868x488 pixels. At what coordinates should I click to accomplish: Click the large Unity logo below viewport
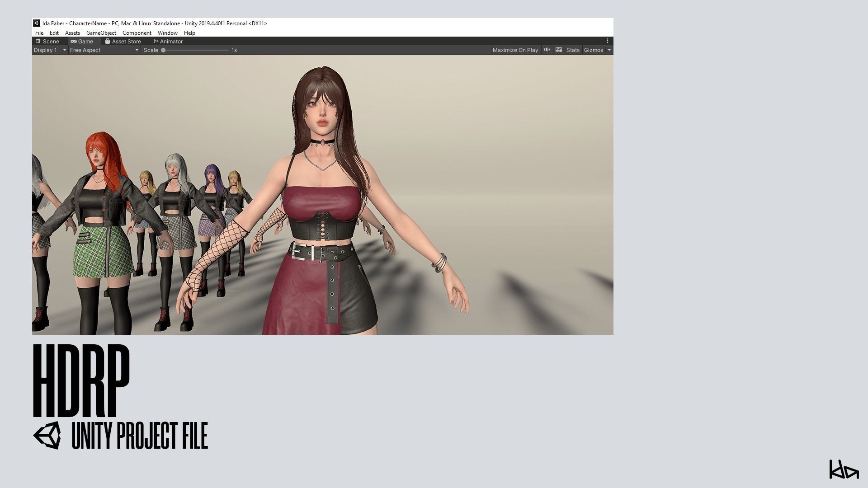click(x=47, y=435)
